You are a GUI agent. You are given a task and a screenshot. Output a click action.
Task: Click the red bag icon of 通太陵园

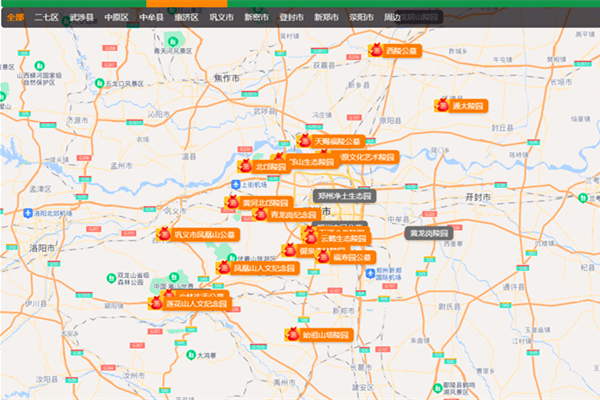(443, 105)
